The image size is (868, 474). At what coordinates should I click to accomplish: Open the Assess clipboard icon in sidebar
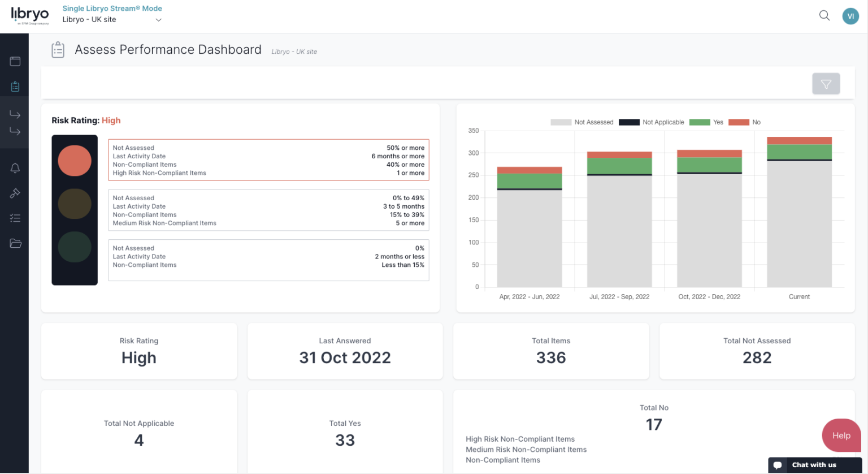(x=15, y=86)
